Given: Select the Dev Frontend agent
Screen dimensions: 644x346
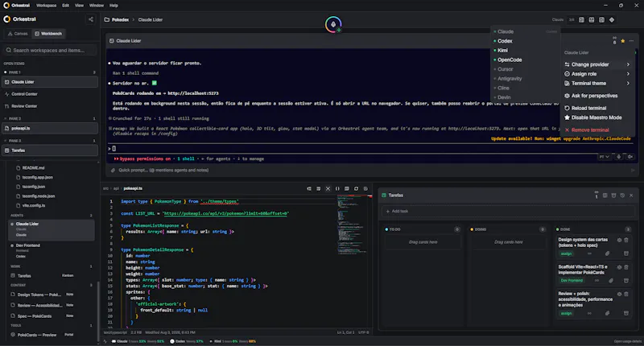Looking at the screenshot, I should tap(51, 250).
